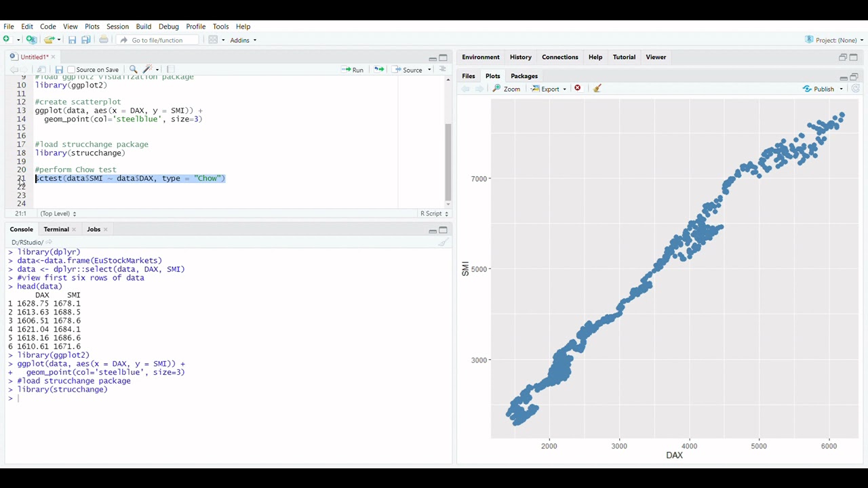Switch to the Terminal tab

pyautogui.click(x=56, y=229)
